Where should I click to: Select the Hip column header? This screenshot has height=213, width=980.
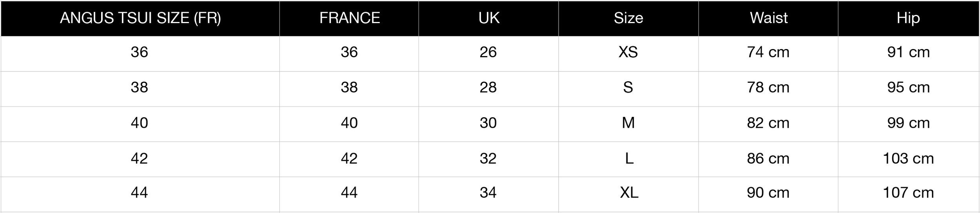pos(908,18)
